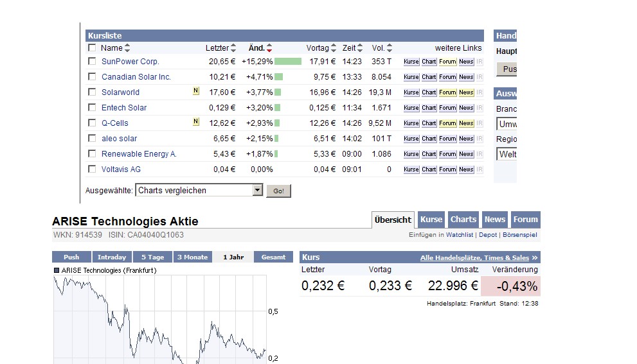Image resolution: width=637 pixels, height=364 pixels.
Task: Switch to the Charts tab
Action: coord(463,220)
